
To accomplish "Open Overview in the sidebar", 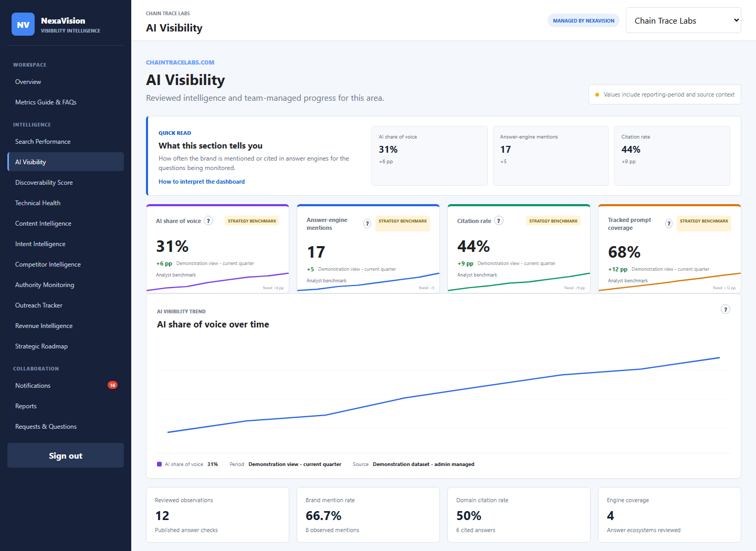I will (66, 82).
